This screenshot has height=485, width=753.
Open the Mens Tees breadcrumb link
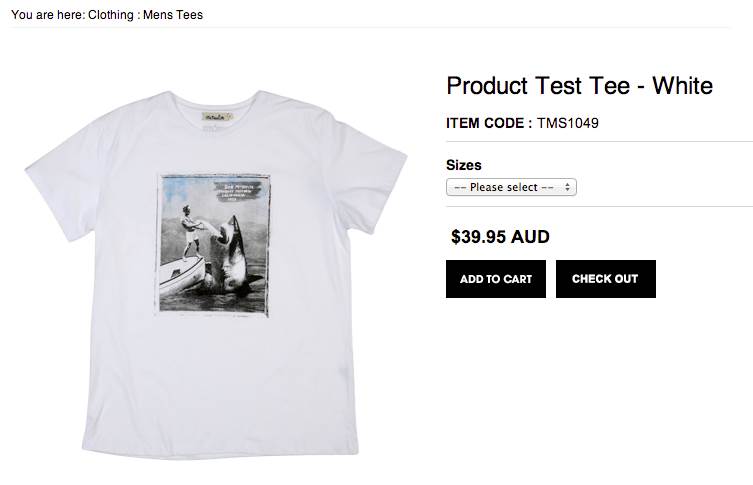point(175,15)
